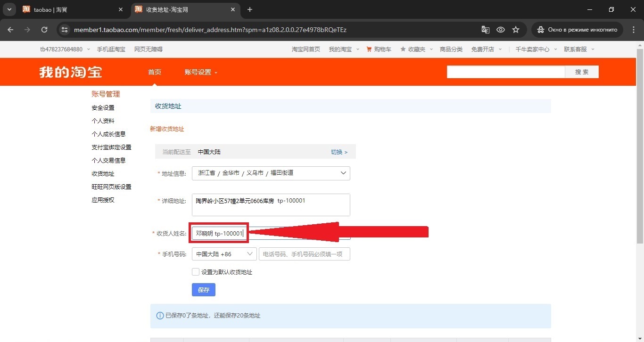The image size is (644, 342).
Task: Open the 地址信息 region dropdown
Action: 271,173
